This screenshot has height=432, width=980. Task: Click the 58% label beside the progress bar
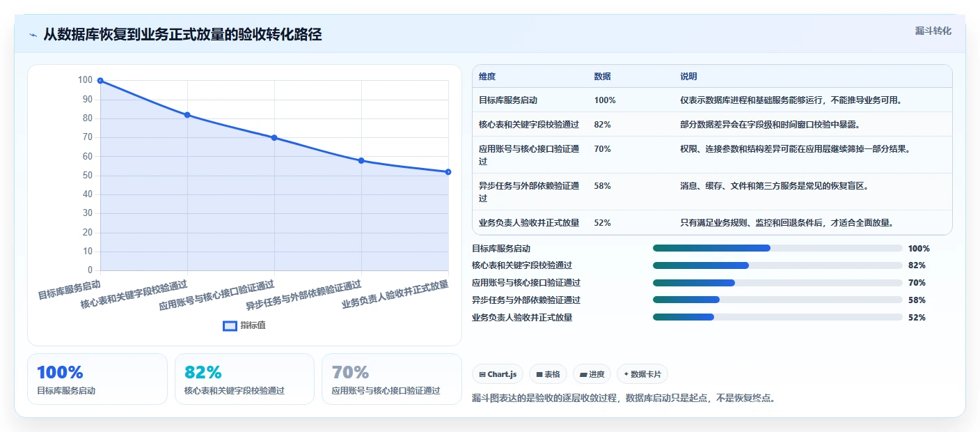tap(917, 300)
